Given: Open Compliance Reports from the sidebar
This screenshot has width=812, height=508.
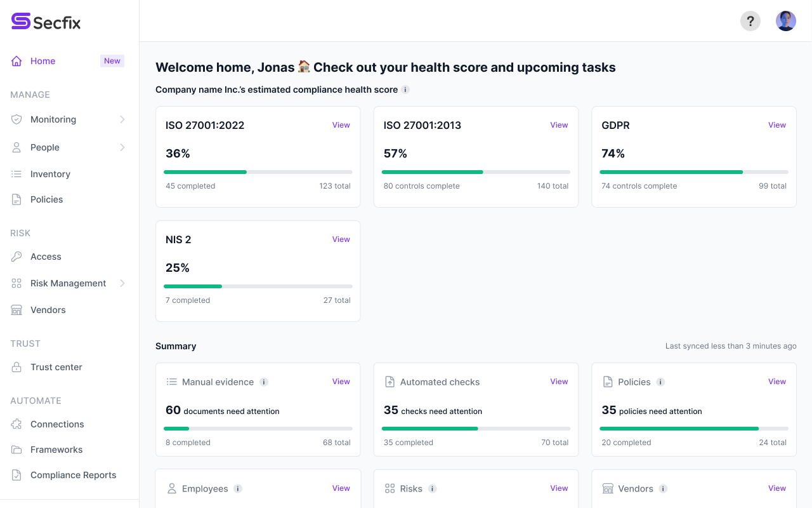Looking at the screenshot, I should [73, 475].
